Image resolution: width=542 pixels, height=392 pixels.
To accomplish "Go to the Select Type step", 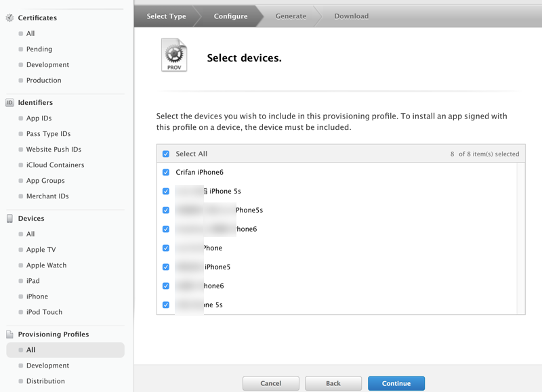I will coord(166,16).
